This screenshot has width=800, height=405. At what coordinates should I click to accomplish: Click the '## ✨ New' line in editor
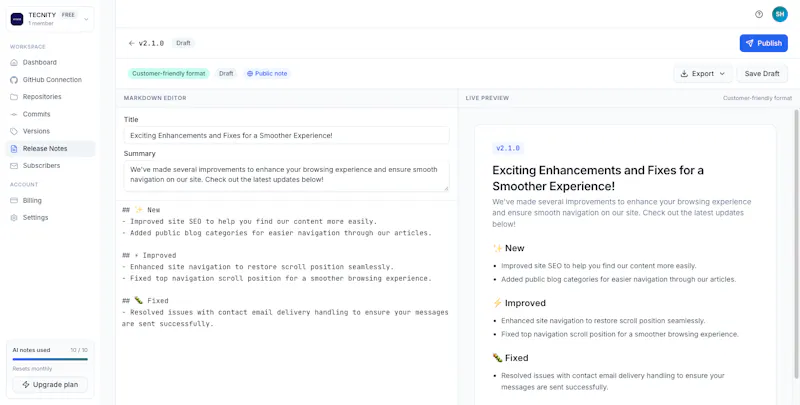141,210
